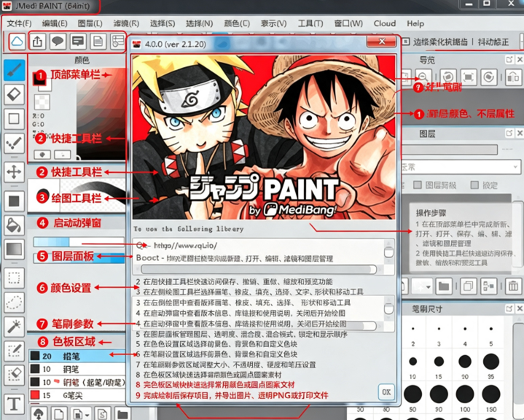Open the 文件(F) menu
Screen dimensions: 524x420
point(20,23)
